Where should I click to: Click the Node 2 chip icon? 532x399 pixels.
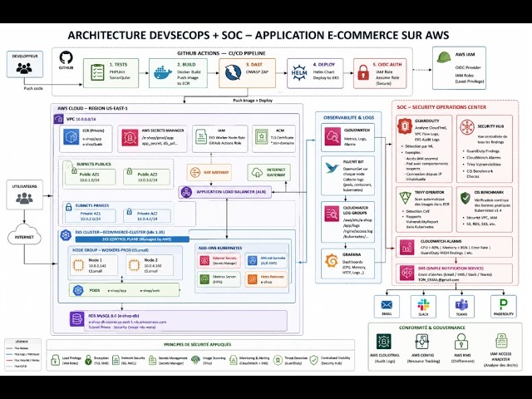pos(134,265)
